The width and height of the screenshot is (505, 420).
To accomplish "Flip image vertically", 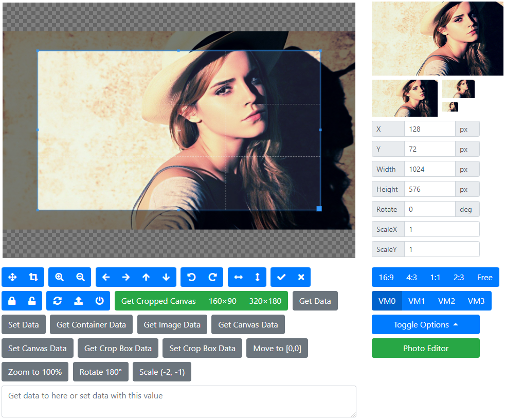I will point(257,277).
